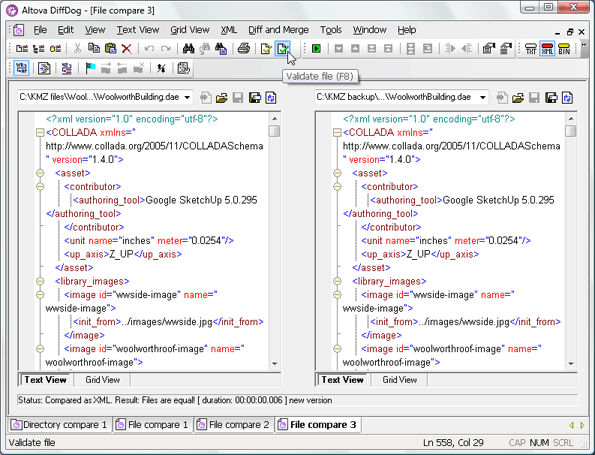
Task: Open right pane file path dropdown
Action: click(483, 98)
